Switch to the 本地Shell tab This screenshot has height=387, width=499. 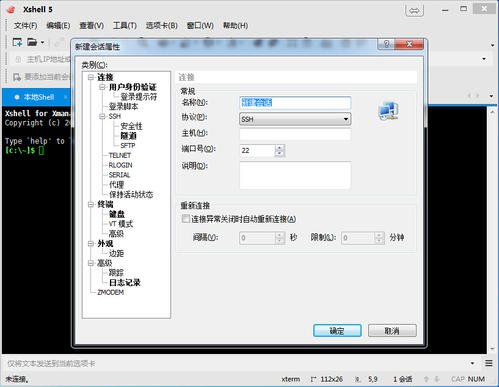(x=39, y=97)
